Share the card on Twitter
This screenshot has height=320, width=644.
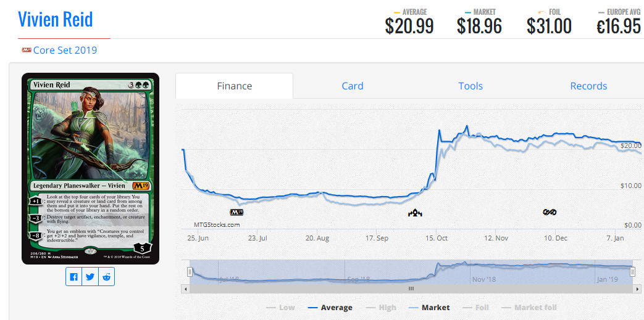[90, 277]
